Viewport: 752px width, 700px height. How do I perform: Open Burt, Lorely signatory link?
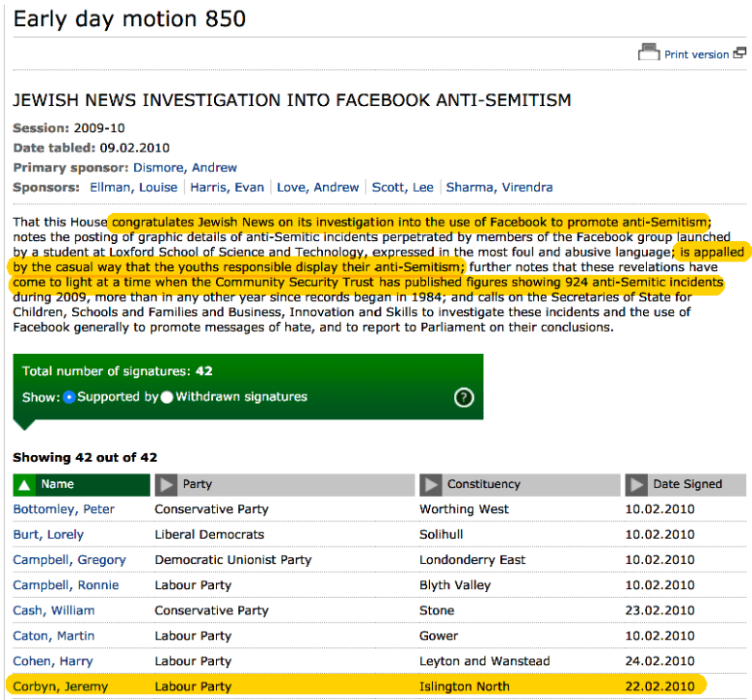[x=48, y=534]
